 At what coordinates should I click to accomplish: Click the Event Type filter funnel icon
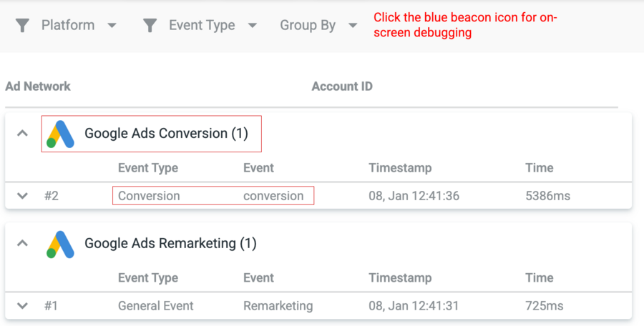[x=150, y=26]
